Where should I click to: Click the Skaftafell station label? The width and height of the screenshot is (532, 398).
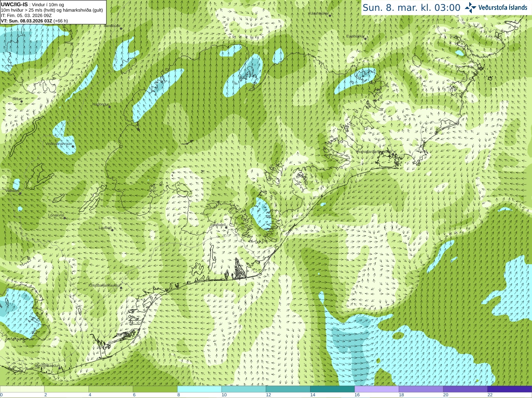217,225
